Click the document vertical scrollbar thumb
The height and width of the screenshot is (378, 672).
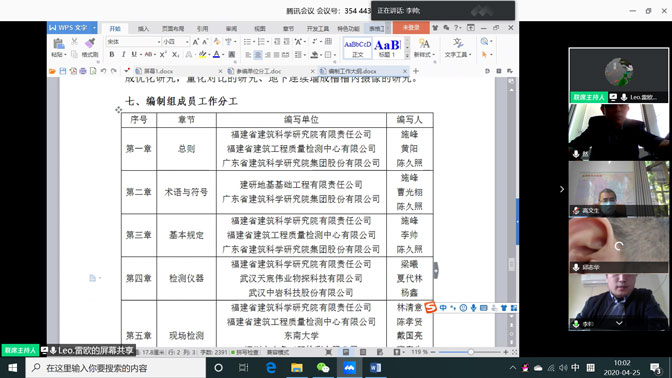512,264
